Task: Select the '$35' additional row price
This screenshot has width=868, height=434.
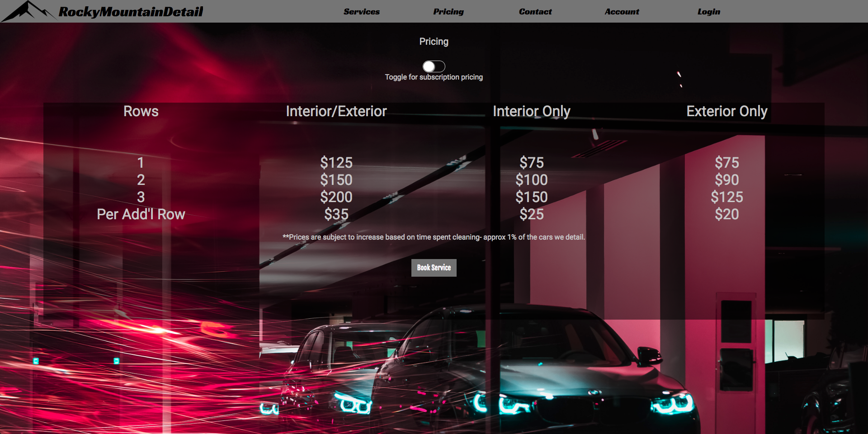Action: tap(336, 214)
